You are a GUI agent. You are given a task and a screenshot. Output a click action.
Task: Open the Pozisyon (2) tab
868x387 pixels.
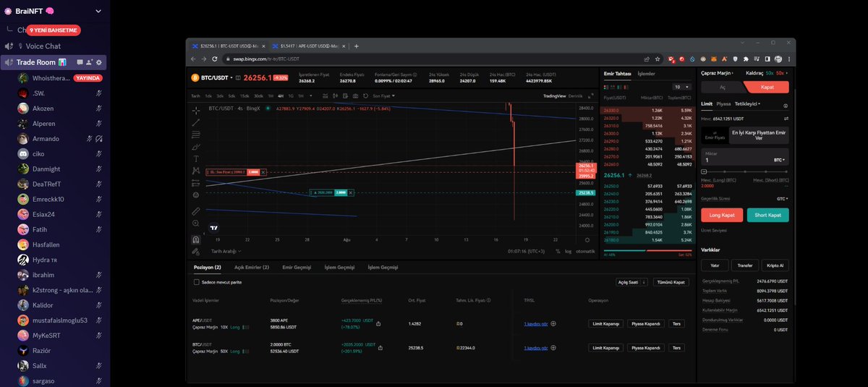pyautogui.click(x=208, y=267)
